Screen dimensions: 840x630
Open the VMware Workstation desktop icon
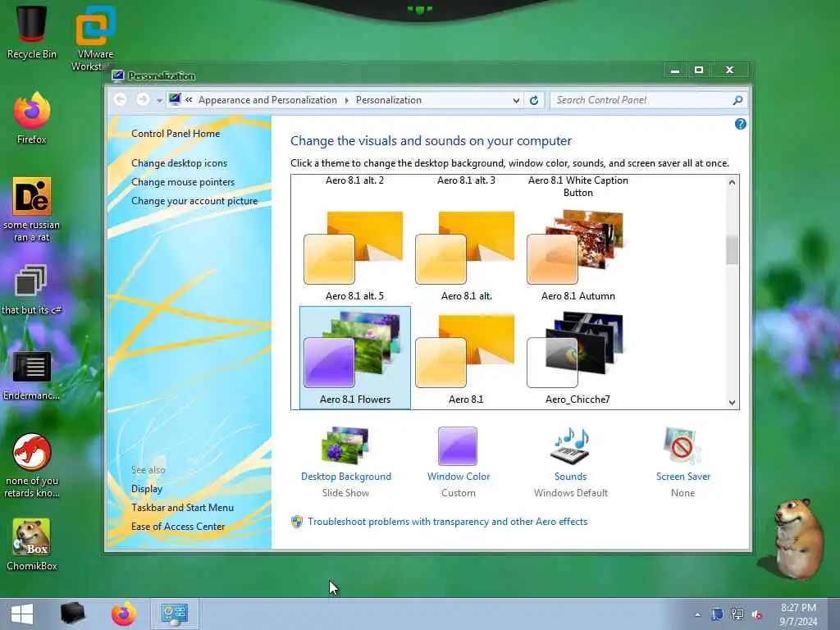click(95, 38)
